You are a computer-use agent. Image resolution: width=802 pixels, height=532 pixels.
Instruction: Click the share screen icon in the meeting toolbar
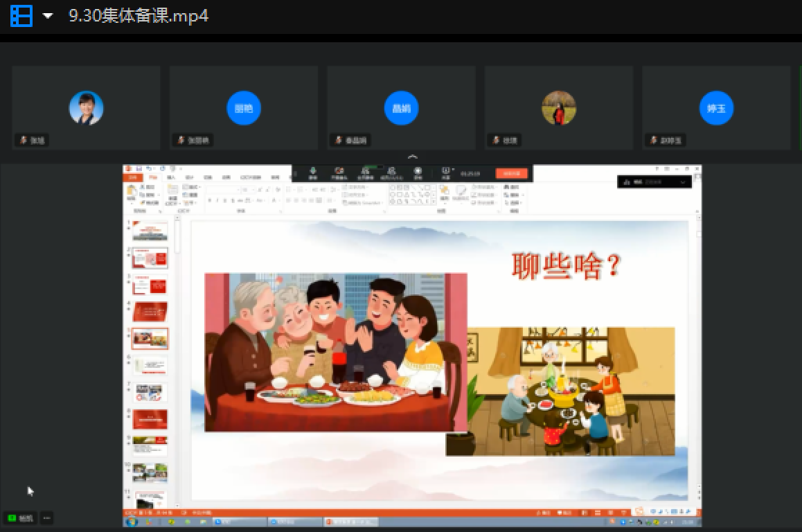point(365,172)
